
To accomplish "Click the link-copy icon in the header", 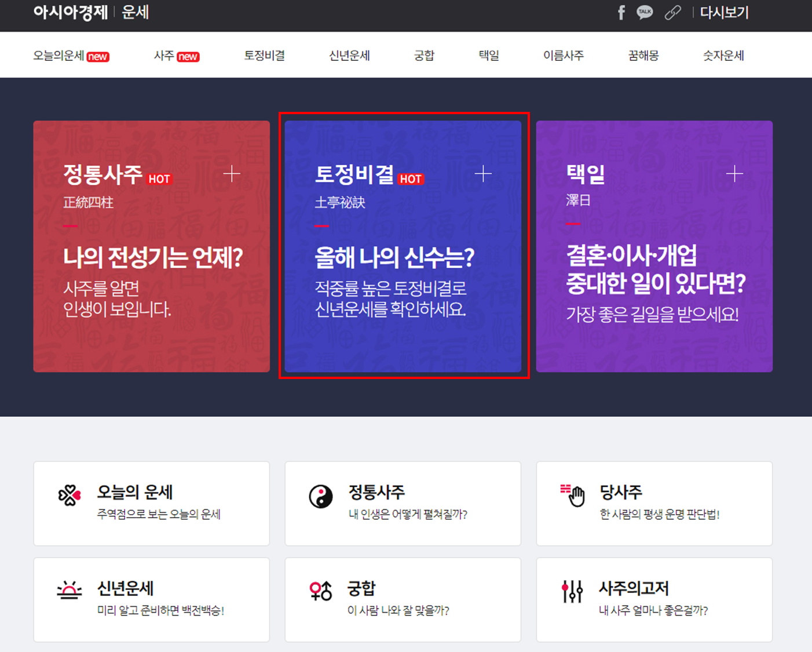I will coord(673,12).
